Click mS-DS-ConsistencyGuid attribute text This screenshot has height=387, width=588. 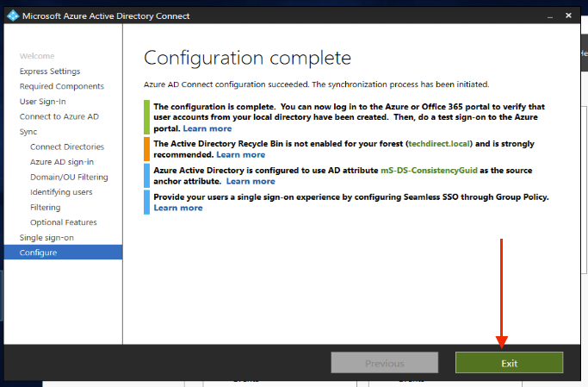pyautogui.click(x=429, y=171)
